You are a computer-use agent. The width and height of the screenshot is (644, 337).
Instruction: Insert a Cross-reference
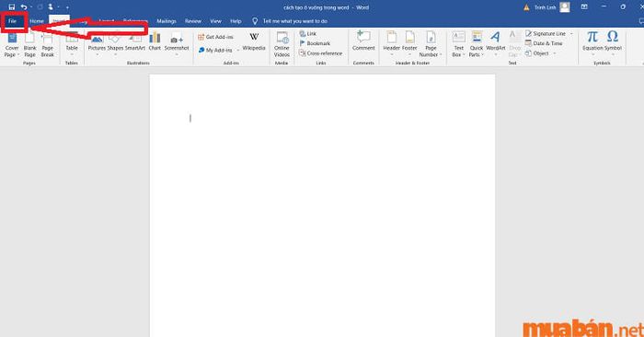[320, 53]
